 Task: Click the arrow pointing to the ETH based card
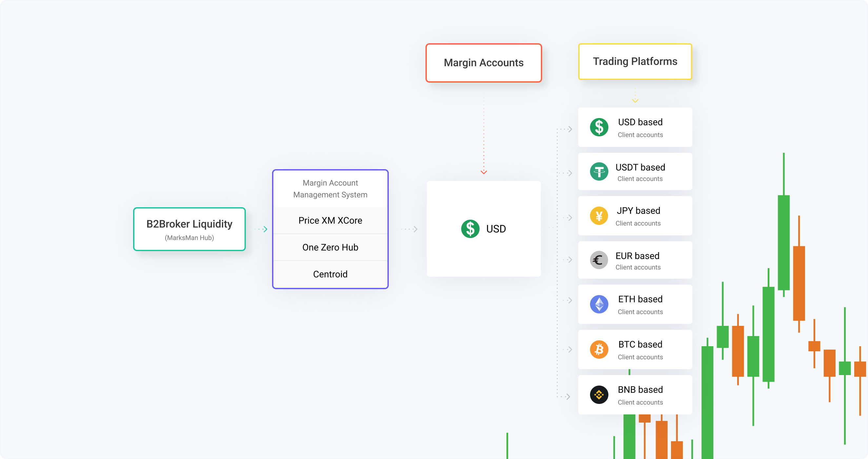click(567, 300)
